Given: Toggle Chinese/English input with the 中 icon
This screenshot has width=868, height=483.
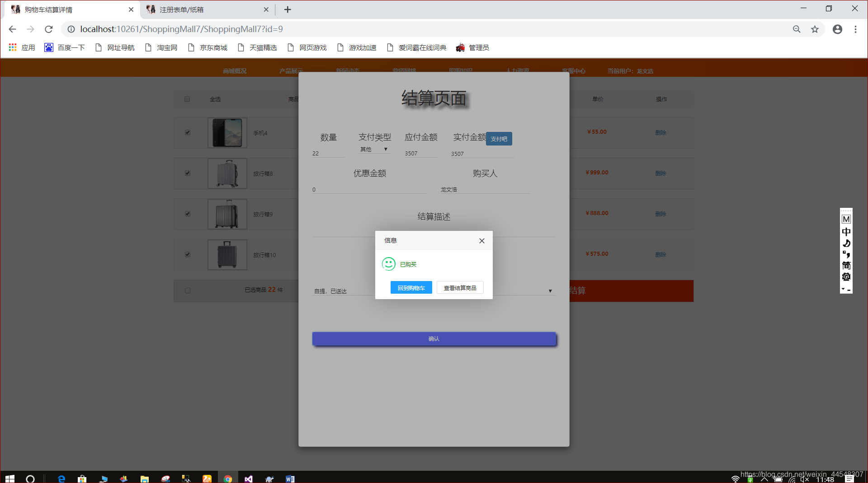Looking at the screenshot, I should pyautogui.click(x=846, y=231).
